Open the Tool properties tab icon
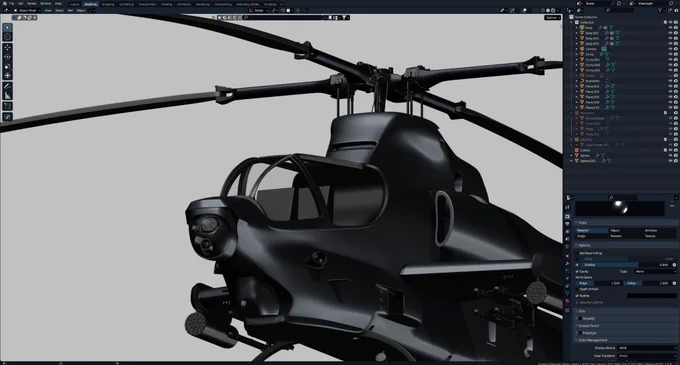680x365 pixels. [x=567, y=207]
